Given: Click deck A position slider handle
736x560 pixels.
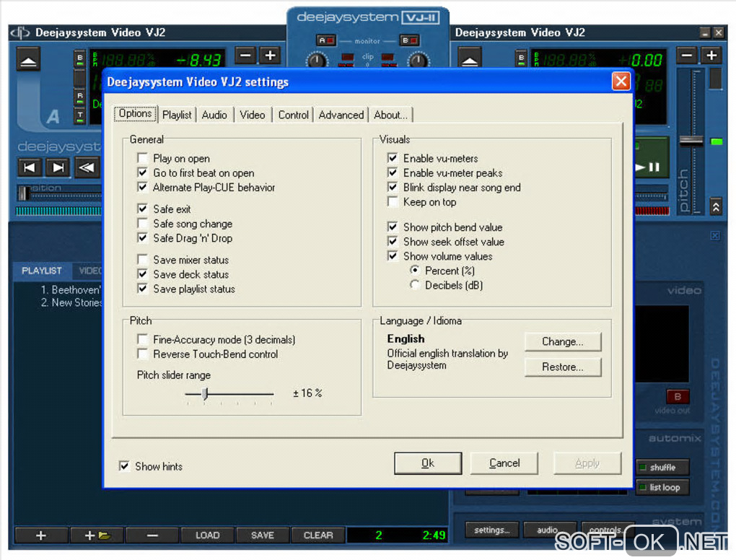Looking at the screenshot, I should pyautogui.click(x=24, y=193).
